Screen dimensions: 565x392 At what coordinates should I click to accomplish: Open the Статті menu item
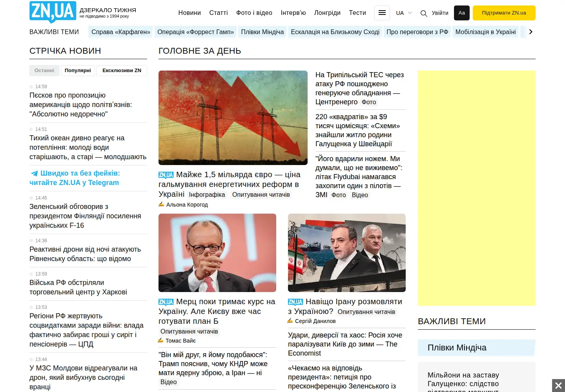219,13
